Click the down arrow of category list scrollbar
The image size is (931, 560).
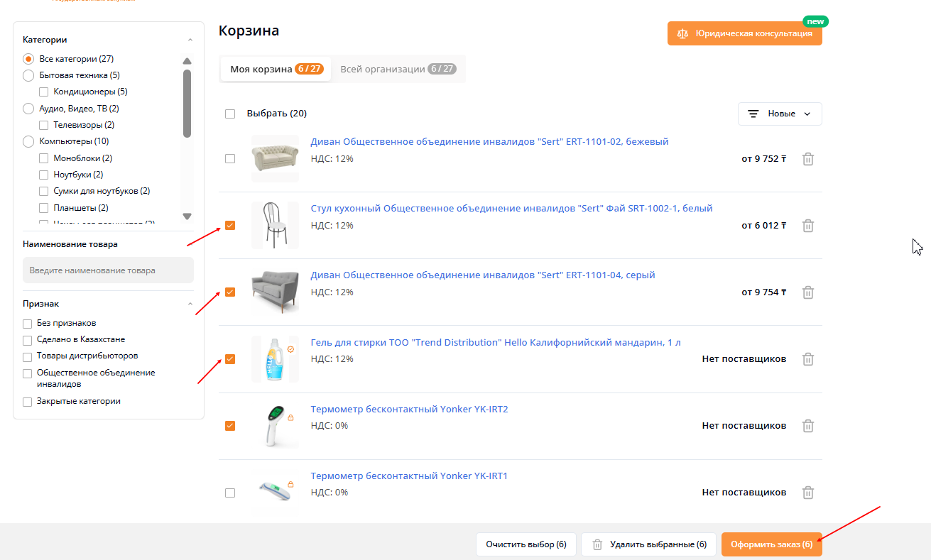coord(187,216)
